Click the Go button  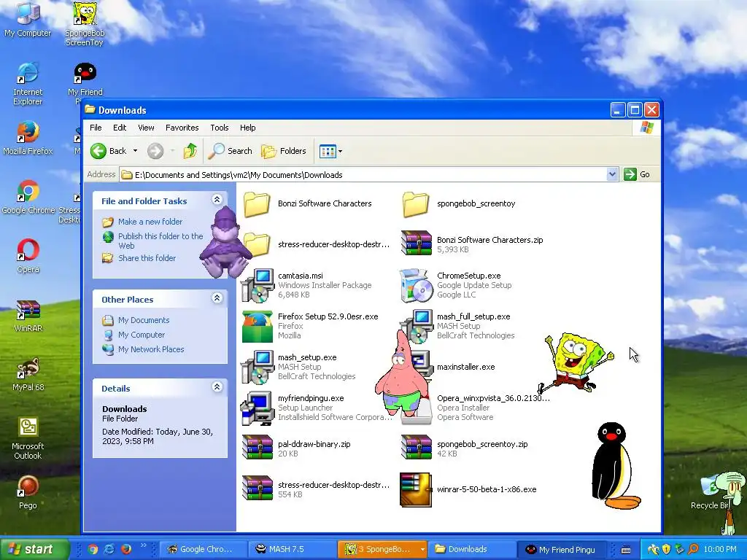click(x=637, y=174)
